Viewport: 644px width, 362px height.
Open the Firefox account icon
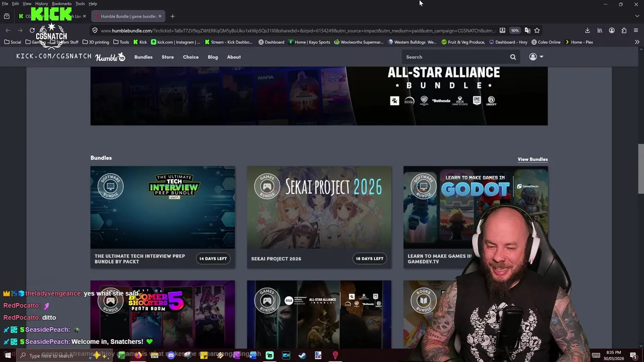click(612, 30)
